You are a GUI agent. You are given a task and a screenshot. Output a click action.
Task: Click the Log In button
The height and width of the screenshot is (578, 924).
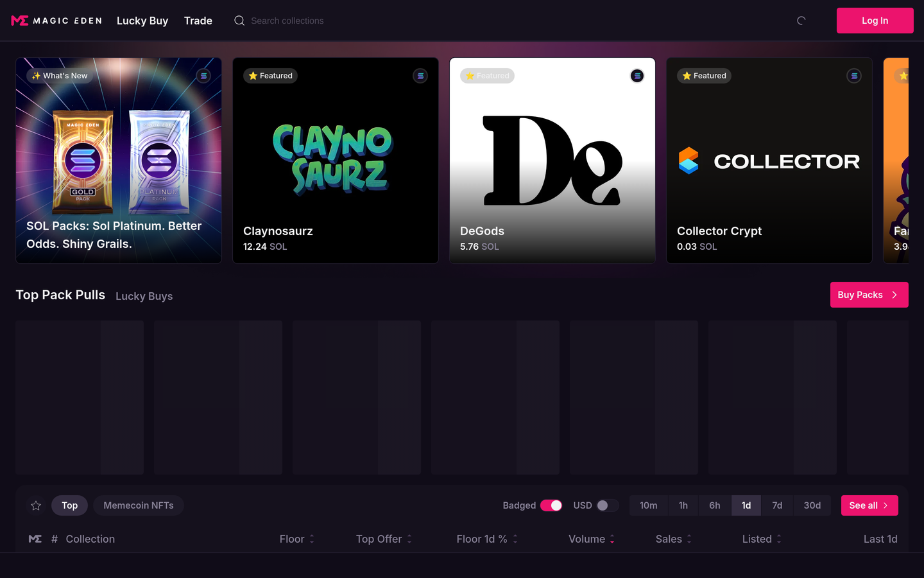tap(875, 21)
